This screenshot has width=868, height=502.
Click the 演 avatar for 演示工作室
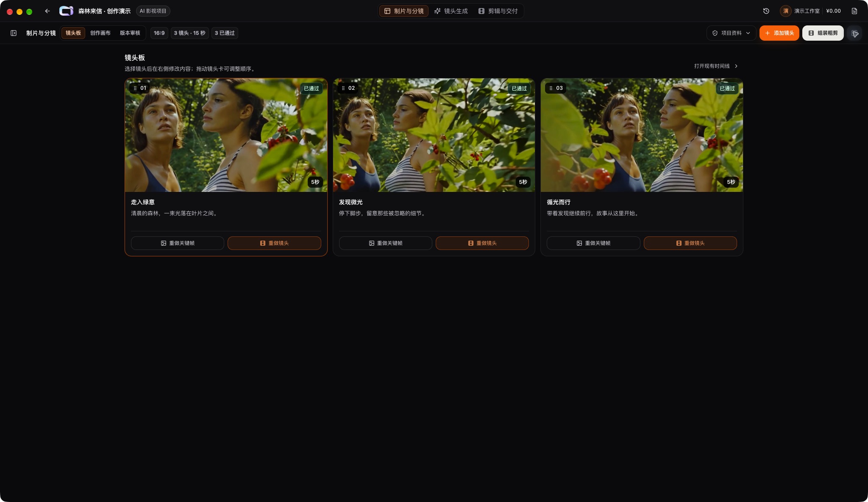pos(785,11)
